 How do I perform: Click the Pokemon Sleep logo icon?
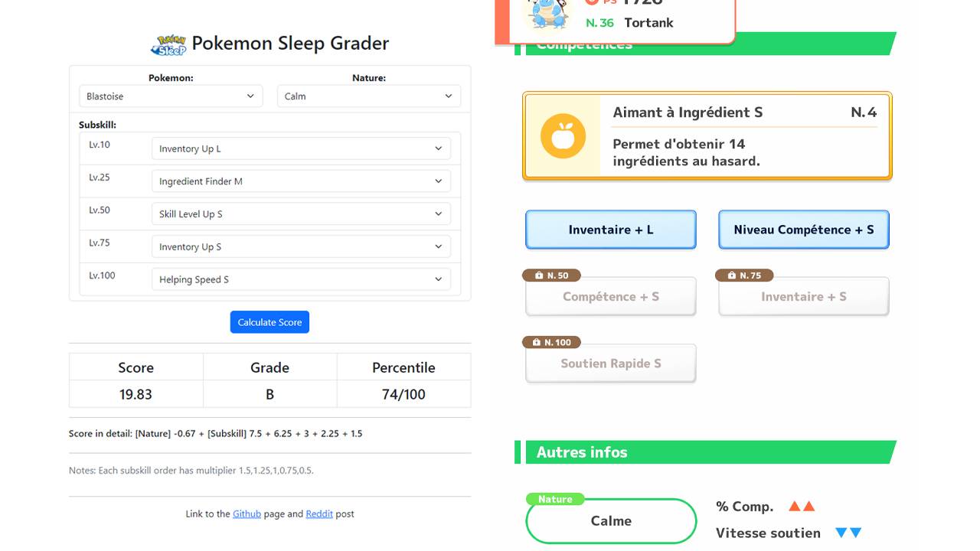click(x=168, y=45)
